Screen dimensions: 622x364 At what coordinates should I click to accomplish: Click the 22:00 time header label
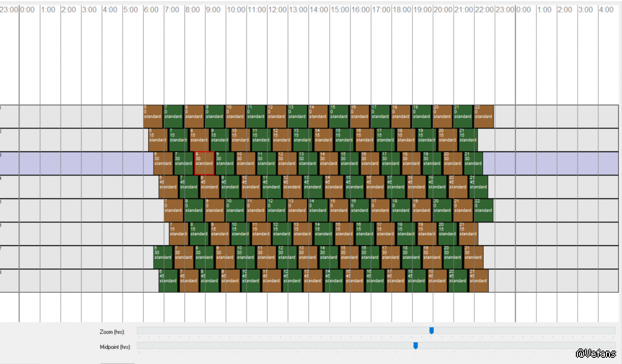click(484, 10)
